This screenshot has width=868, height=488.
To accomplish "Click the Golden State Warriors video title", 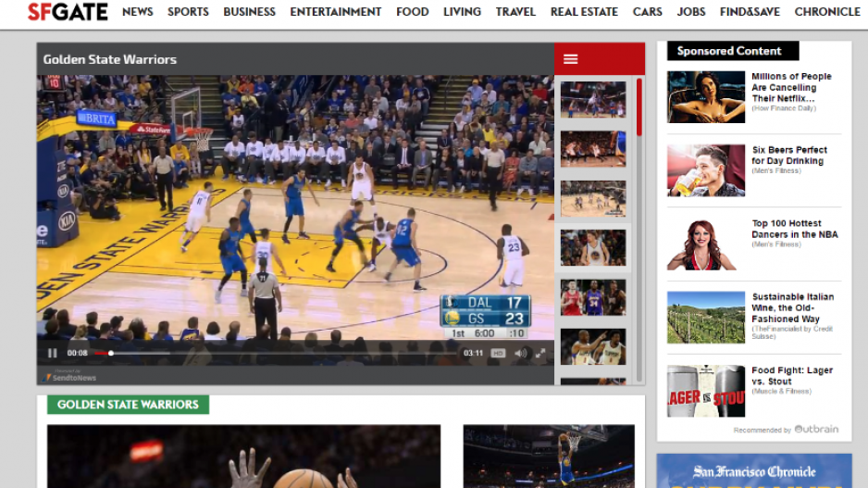I will 109,59.
